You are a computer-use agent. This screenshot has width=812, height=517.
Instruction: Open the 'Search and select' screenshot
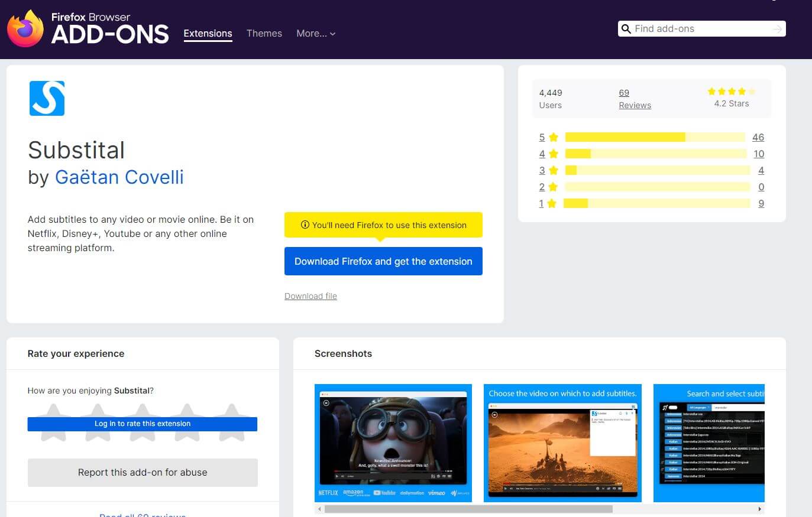pyautogui.click(x=709, y=443)
